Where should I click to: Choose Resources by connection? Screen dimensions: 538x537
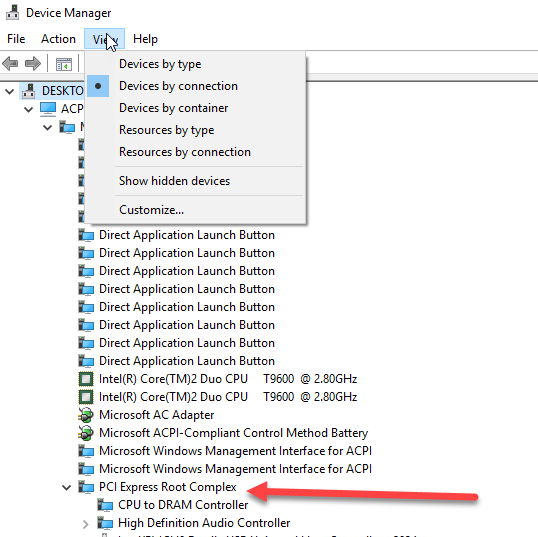tap(195, 152)
